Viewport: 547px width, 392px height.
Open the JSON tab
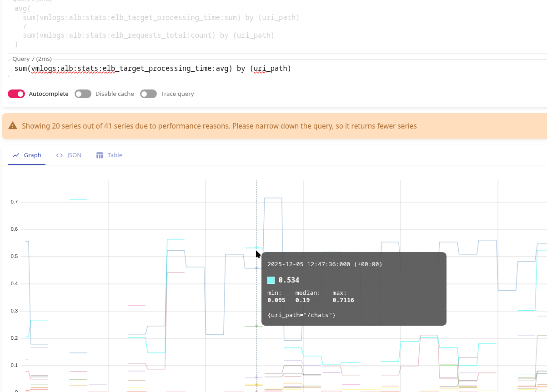point(69,155)
